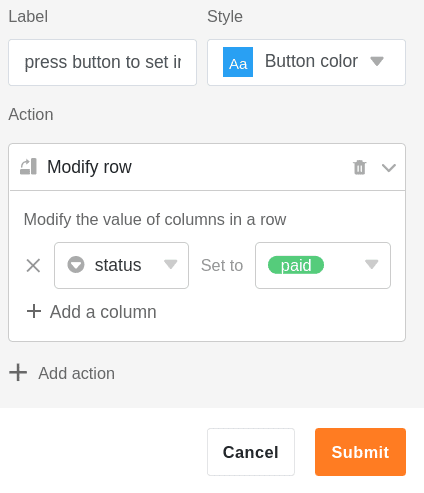
Task: Click the single-select icon beside status
Action: click(76, 265)
